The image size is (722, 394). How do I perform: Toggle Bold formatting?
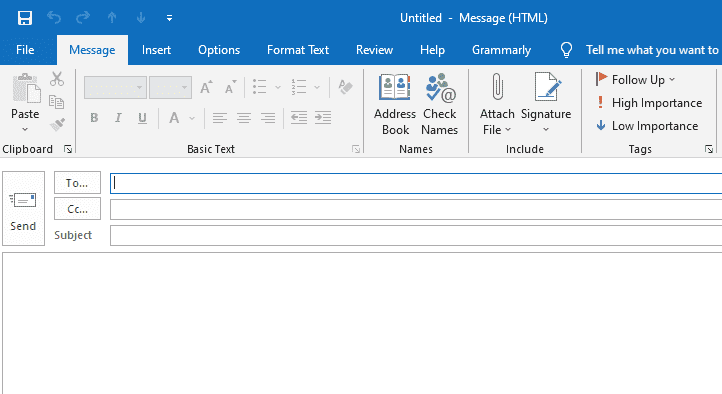[x=94, y=118]
